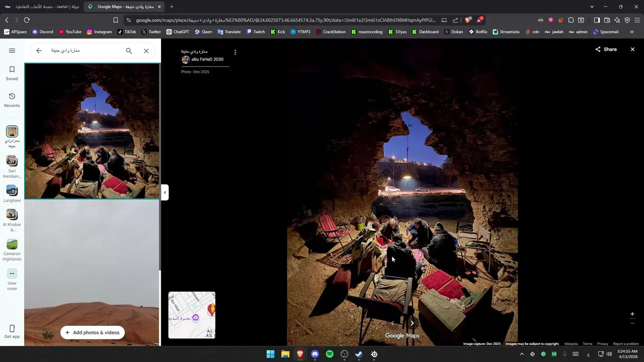The image size is (644, 362).
Task: Open the Terms link
Action: tap(587, 344)
